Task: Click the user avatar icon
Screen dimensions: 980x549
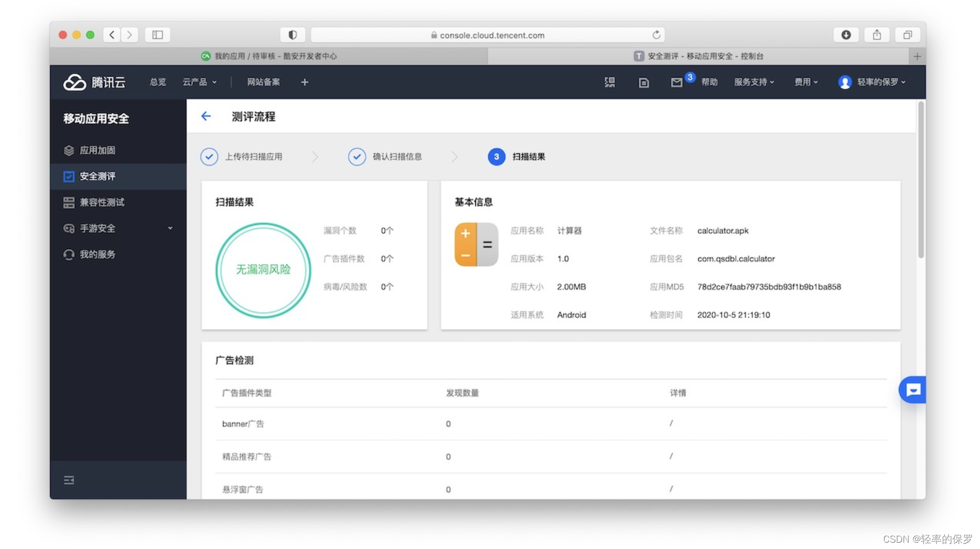Action: 844,82
